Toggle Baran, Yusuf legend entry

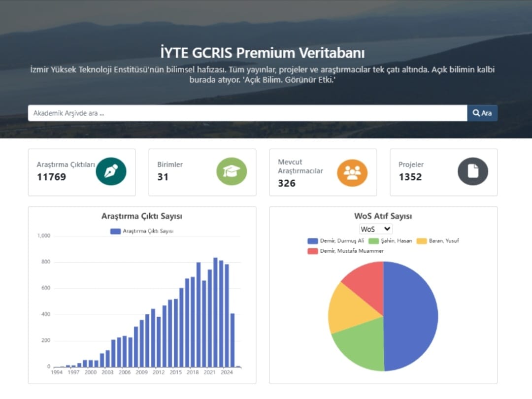(438, 241)
